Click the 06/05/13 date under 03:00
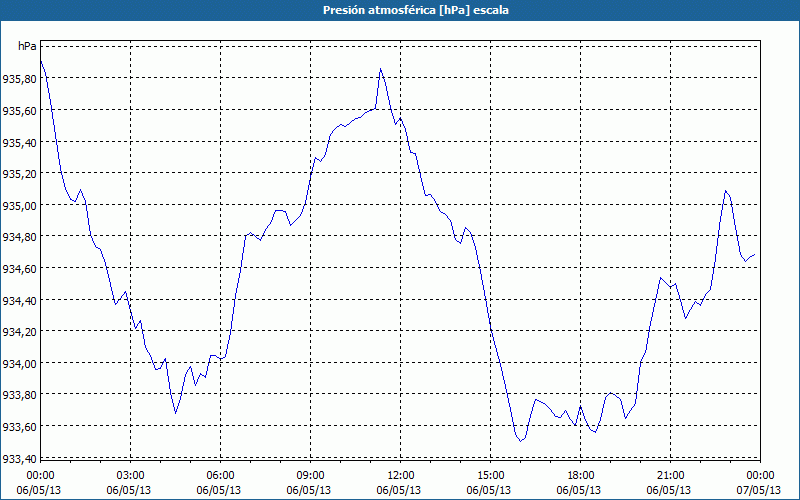This screenshot has width=800, height=500. (129, 490)
